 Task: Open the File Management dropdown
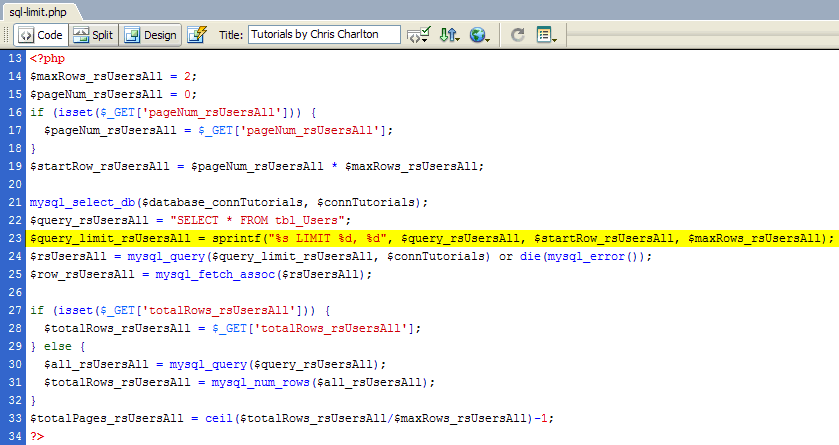pyautogui.click(x=449, y=35)
